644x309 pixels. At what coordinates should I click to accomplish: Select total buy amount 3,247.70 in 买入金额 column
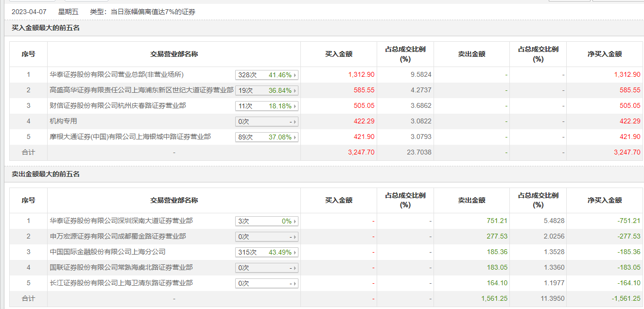(x=361, y=153)
